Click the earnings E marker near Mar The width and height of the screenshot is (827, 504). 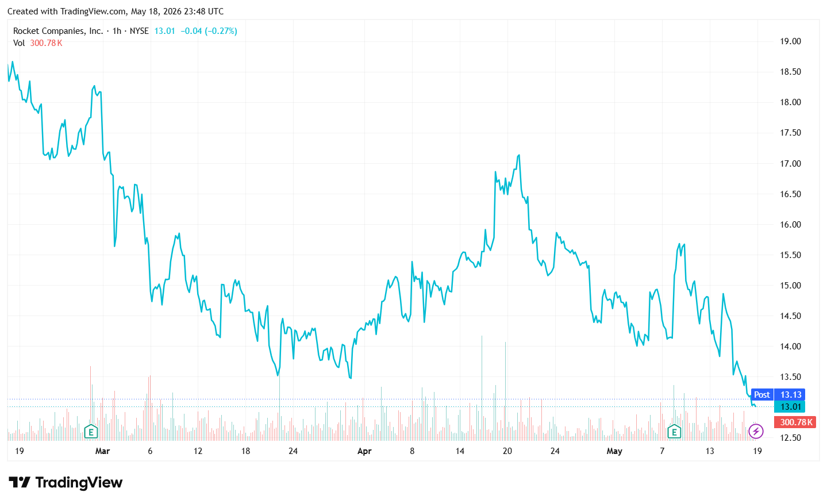point(91,431)
